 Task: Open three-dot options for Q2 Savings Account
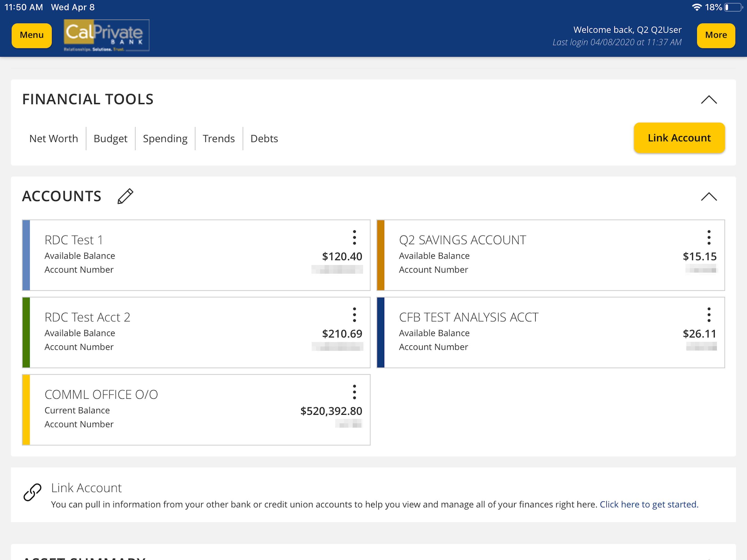[708, 237]
